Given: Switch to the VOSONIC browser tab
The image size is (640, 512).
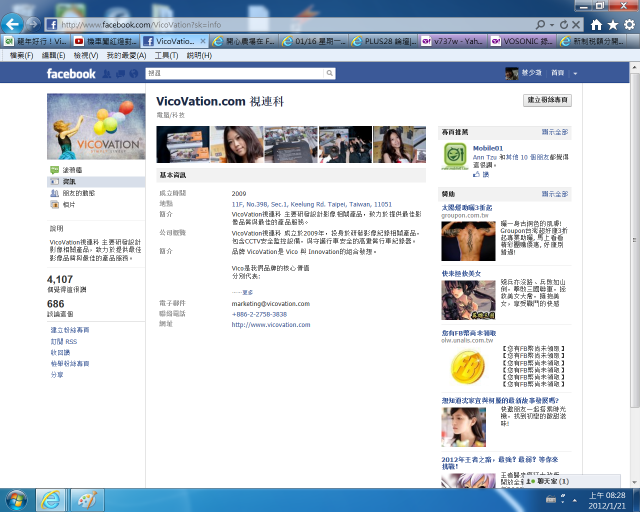Looking at the screenshot, I should pos(522,41).
